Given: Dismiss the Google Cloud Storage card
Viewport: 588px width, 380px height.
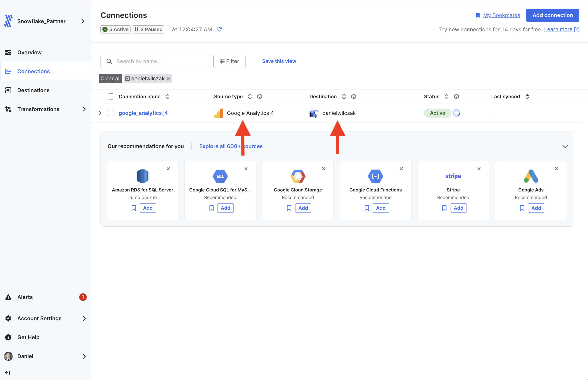Looking at the screenshot, I should pyautogui.click(x=324, y=169).
